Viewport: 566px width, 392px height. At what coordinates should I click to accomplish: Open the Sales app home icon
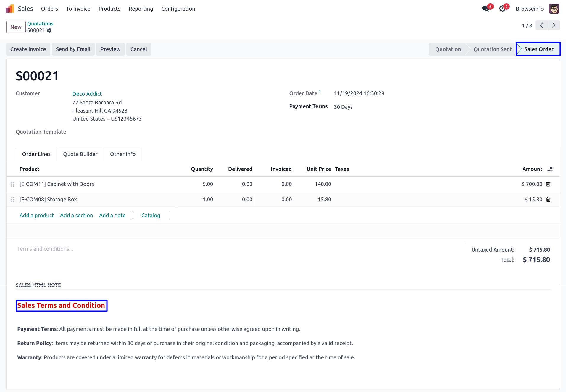pyautogui.click(x=10, y=9)
